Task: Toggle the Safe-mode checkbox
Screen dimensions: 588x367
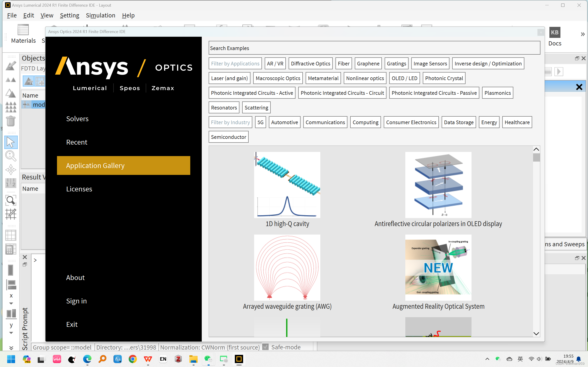Action: 266,347
